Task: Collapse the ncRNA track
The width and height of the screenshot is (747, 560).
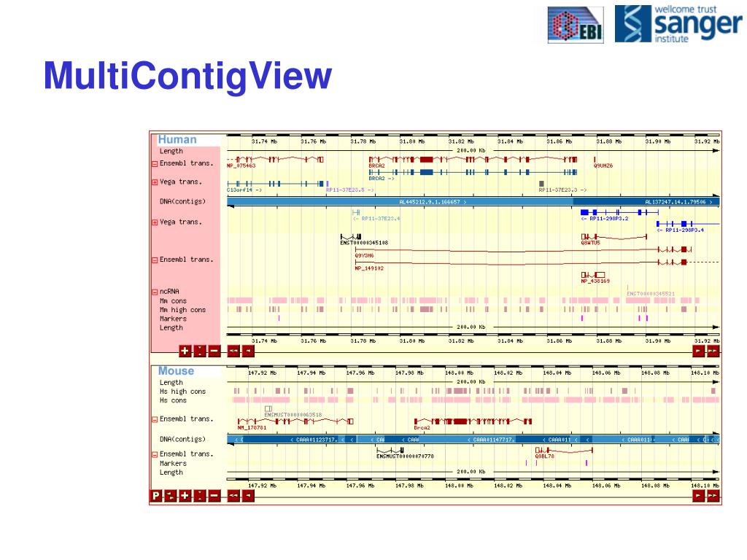Action: click(155, 292)
